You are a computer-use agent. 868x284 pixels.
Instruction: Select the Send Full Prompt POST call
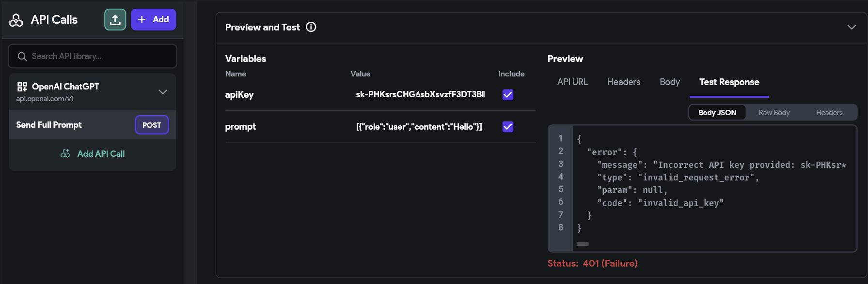(93, 125)
